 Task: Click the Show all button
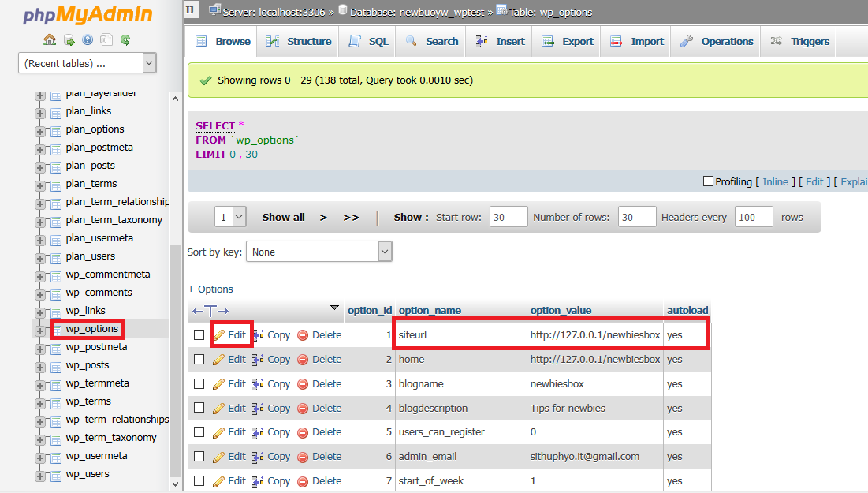[284, 217]
